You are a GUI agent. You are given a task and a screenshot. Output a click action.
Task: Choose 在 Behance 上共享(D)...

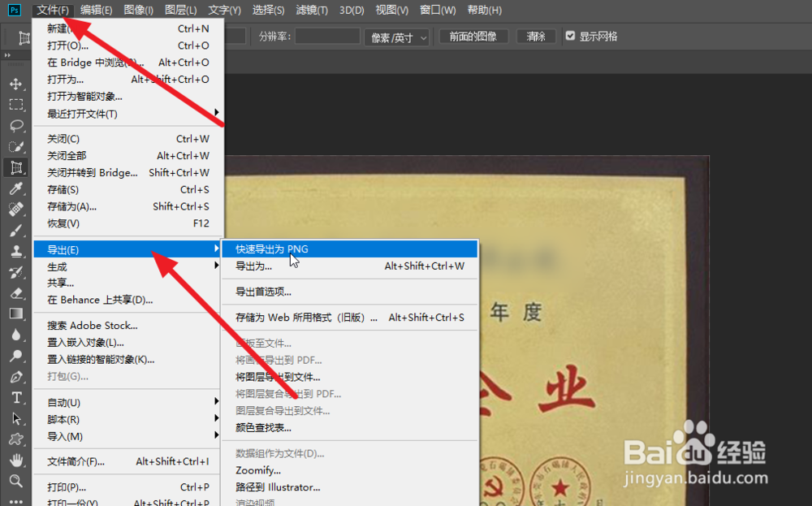click(128, 300)
